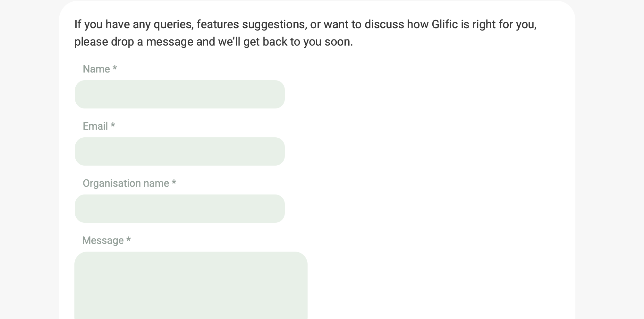The image size is (644, 319).
Task: Click the "Email" field label
Action: 95,126
